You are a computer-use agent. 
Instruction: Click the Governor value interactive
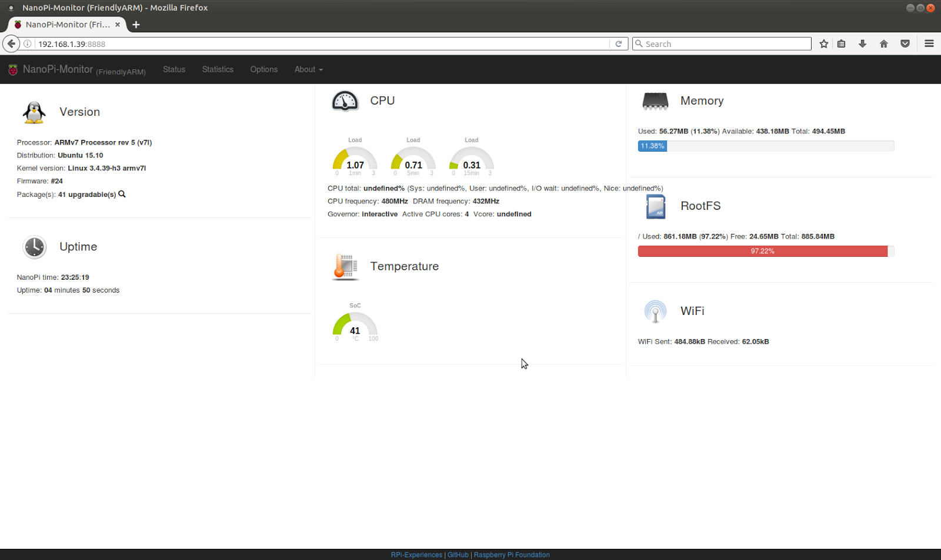point(379,214)
